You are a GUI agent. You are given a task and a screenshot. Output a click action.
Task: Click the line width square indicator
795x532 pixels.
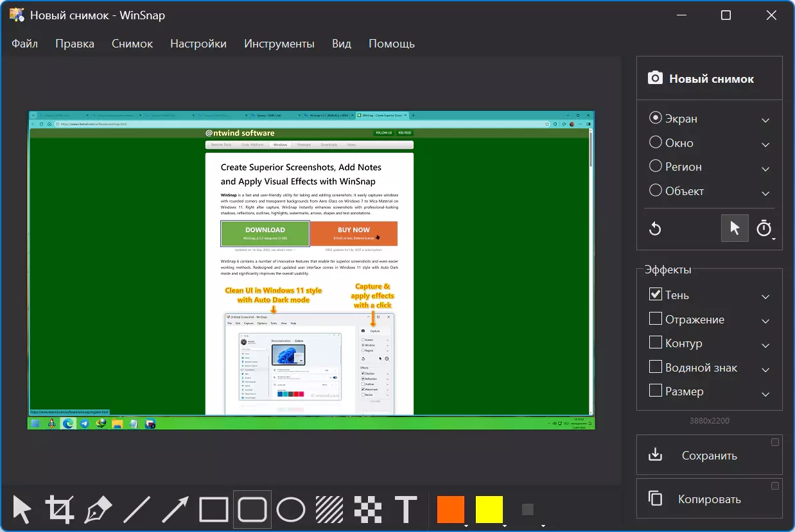[x=528, y=510]
